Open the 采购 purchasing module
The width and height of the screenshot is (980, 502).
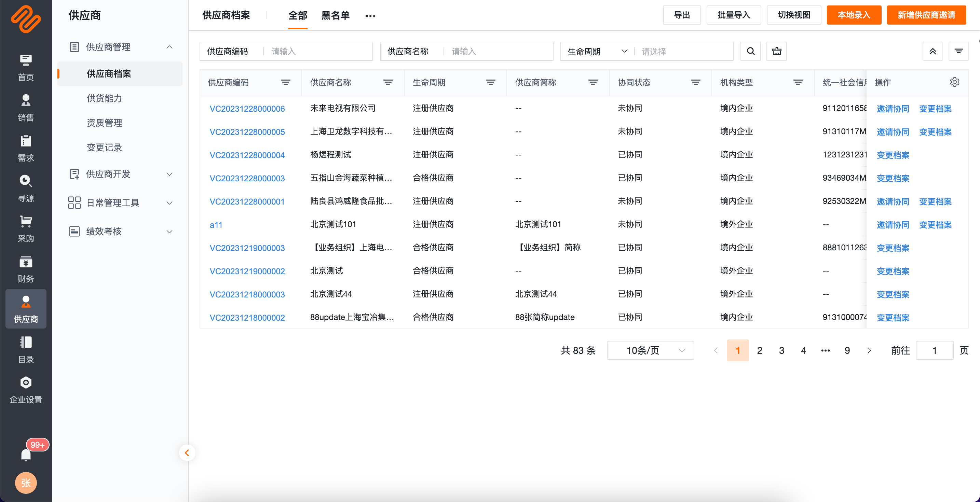tap(26, 229)
